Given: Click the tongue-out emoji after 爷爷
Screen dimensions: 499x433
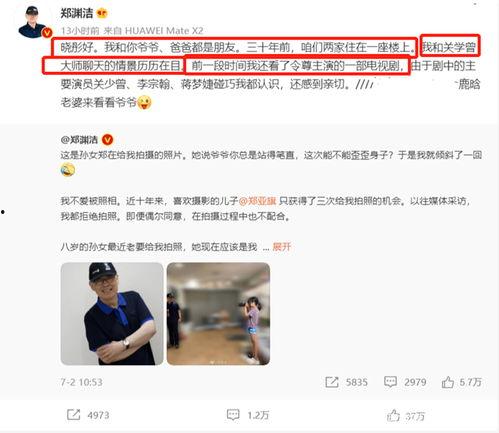Looking at the screenshot, I should pos(144,102).
